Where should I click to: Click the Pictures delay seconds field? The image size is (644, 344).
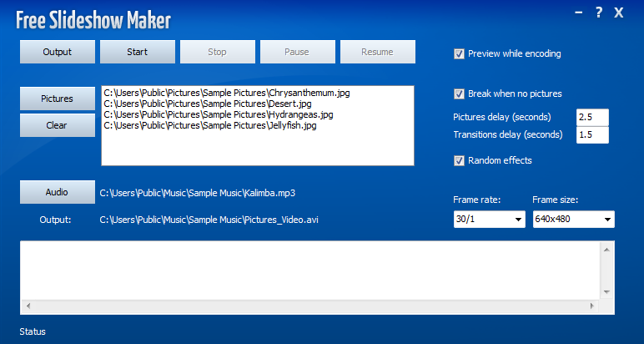click(592, 117)
